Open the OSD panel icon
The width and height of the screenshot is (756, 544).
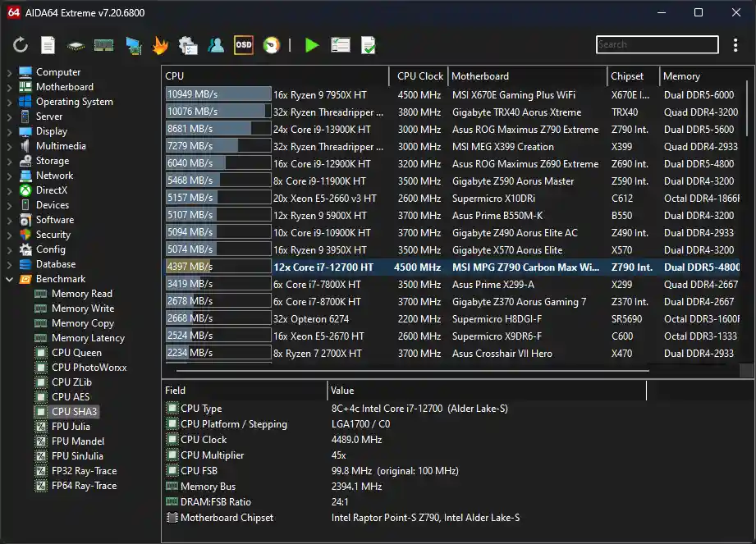[244, 46]
